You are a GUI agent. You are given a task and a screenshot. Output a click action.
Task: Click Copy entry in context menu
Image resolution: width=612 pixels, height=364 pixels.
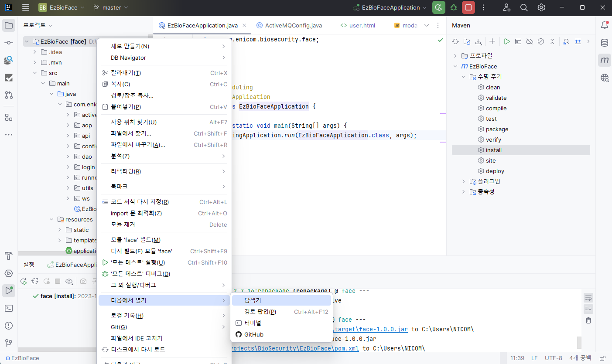click(164, 84)
